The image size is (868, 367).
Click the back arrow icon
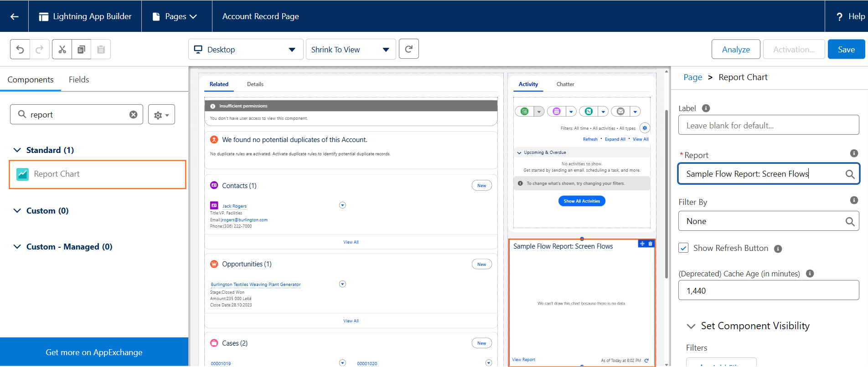point(14,16)
